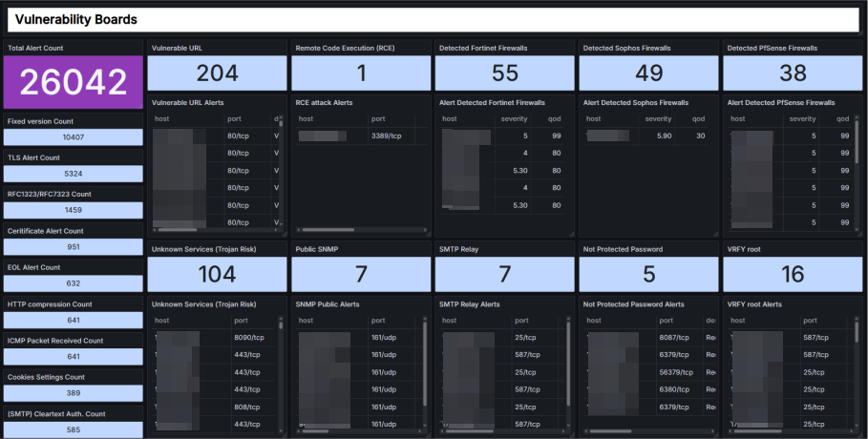This screenshot has width=868, height=439.
Task: Open the SMTP Relay Alerts panel title
Action: coord(470,304)
